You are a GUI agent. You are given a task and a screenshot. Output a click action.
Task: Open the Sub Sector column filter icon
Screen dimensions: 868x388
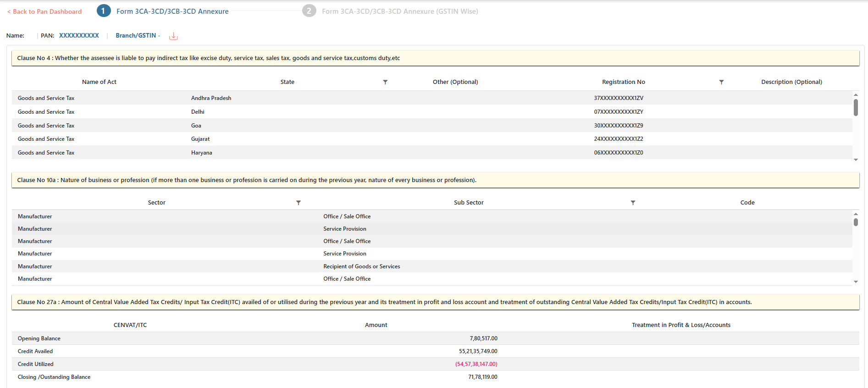pyautogui.click(x=633, y=203)
